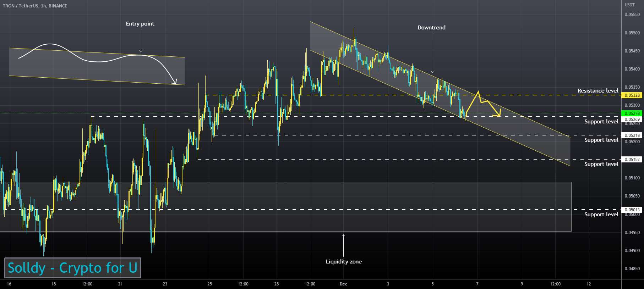This screenshot has height=289, width=644.
Task: Click the 0.05500 price axis label
Action: click(632, 33)
